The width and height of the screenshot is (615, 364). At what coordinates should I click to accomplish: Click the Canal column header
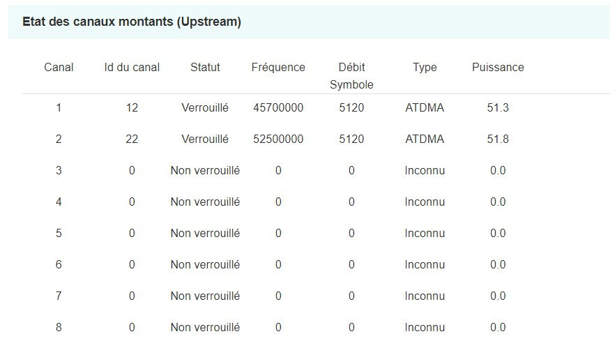click(x=59, y=68)
